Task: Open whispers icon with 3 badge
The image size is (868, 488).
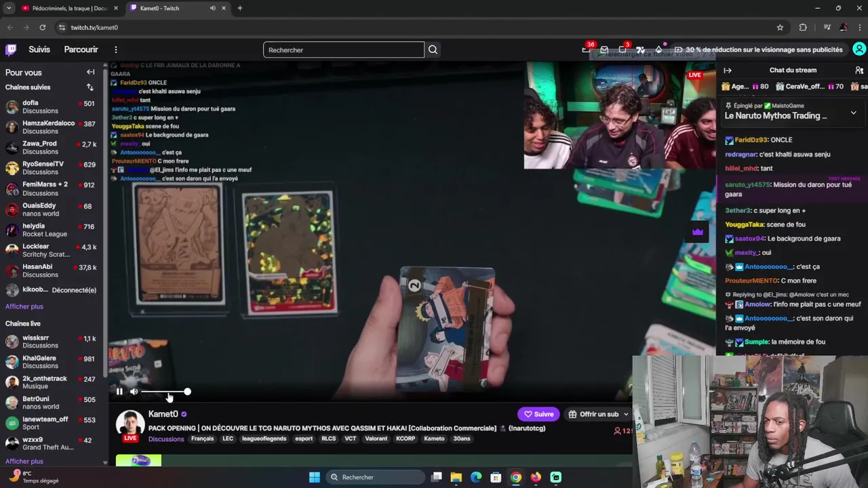Action: point(623,49)
